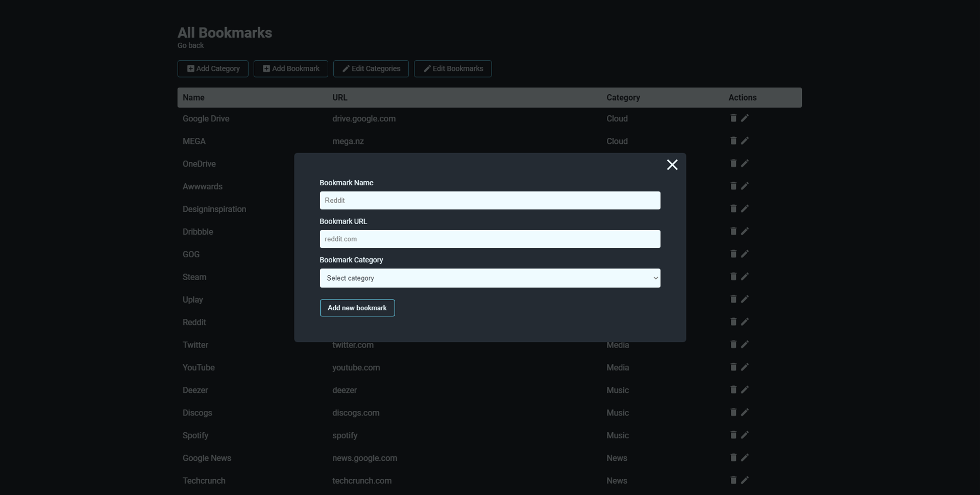This screenshot has width=980, height=495.
Task: Delete the Steam bookmark
Action: click(x=733, y=277)
